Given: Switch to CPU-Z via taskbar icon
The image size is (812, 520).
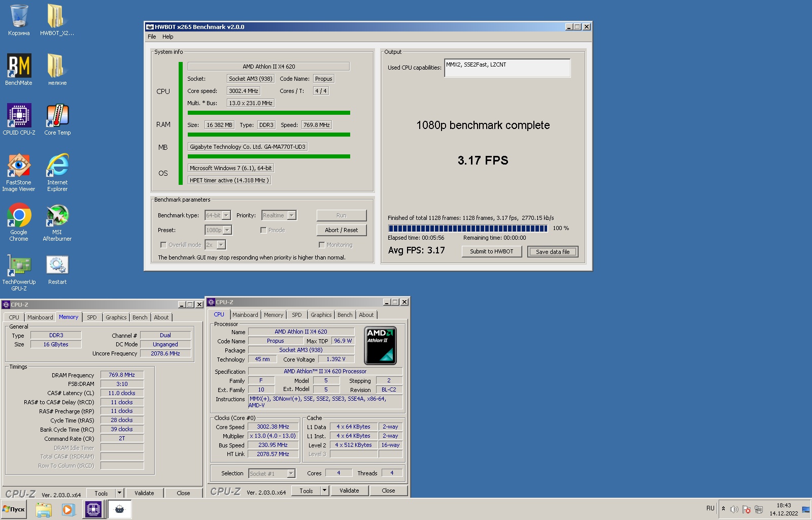Looking at the screenshot, I should (x=93, y=509).
